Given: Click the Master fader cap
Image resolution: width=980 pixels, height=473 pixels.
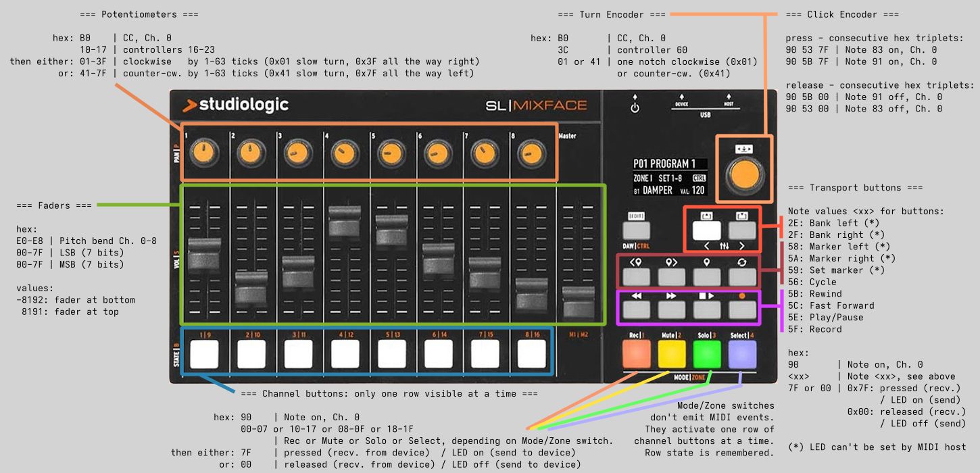Looking at the screenshot, I should tap(578, 303).
